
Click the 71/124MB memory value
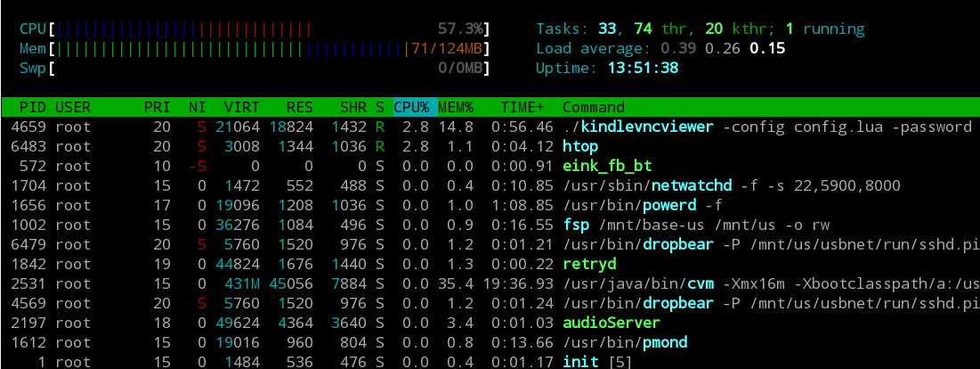446,48
